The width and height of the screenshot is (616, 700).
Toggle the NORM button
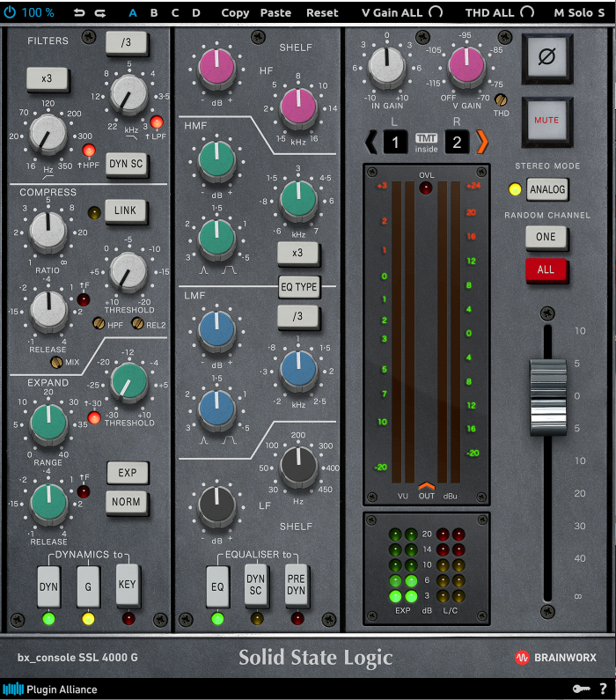[126, 502]
